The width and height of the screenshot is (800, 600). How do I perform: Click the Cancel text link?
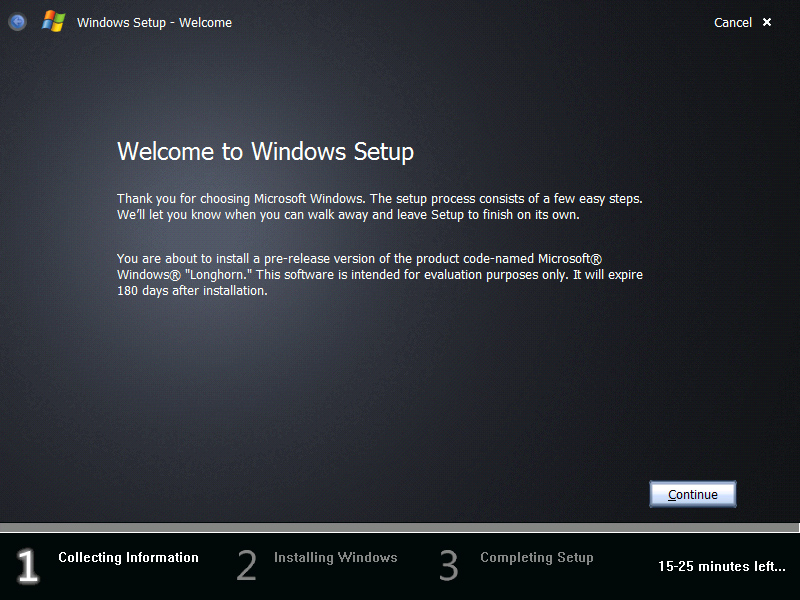click(x=733, y=22)
